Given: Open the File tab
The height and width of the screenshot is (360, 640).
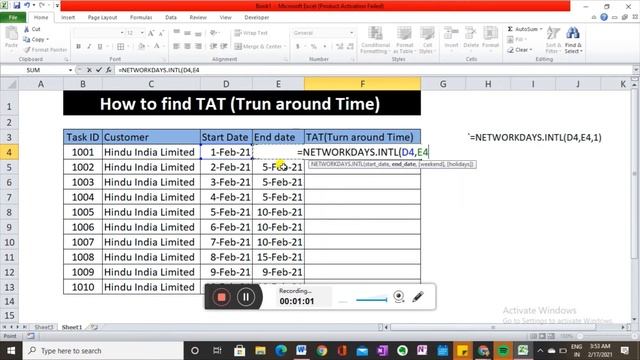Looking at the screenshot, I should coord(13,18).
